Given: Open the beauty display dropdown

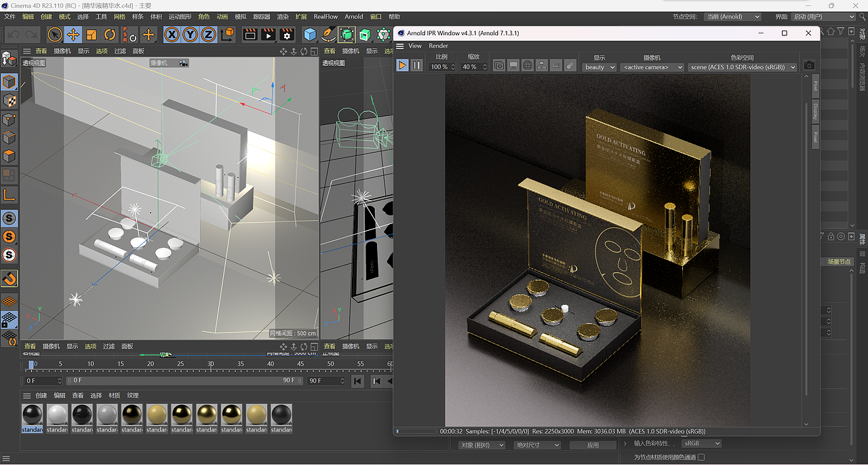Looking at the screenshot, I should (599, 67).
